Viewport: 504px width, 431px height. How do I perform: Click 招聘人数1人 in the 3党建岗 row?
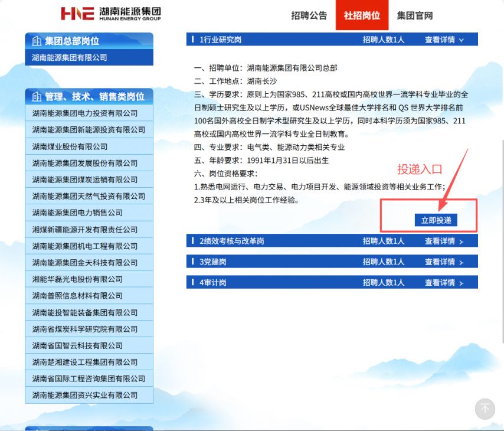coord(384,262)
